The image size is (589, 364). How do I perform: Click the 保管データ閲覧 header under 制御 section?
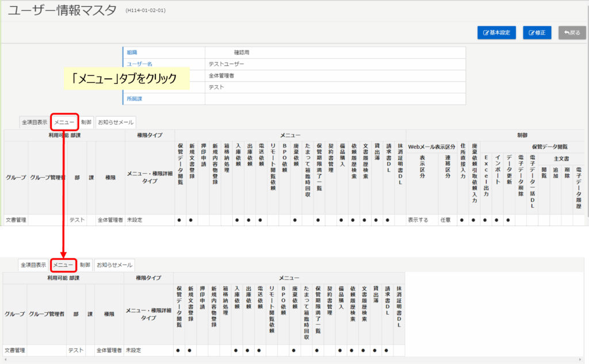549,147
